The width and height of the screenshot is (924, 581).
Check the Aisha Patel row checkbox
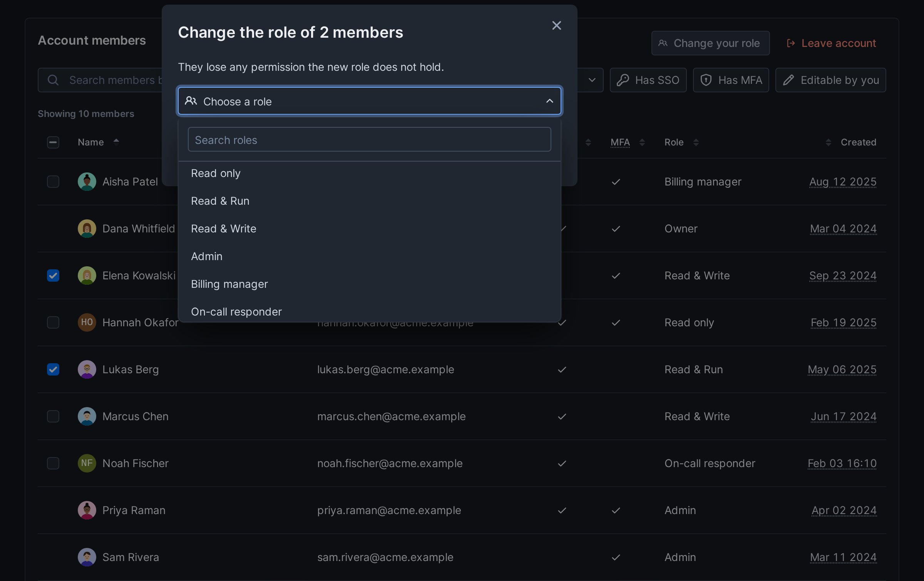tap(53, 182)
